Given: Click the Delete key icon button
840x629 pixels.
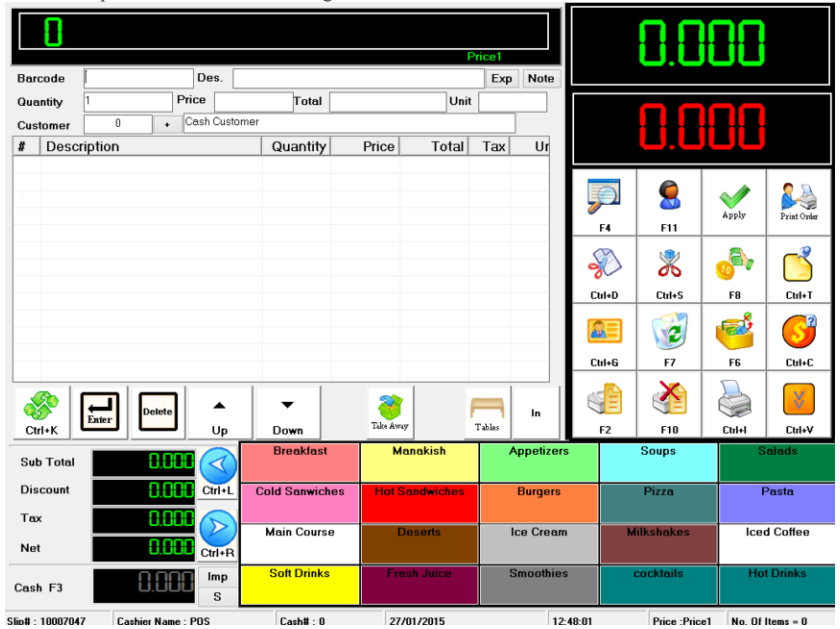Looking at the screenshot, I should [x=158, y=412].
